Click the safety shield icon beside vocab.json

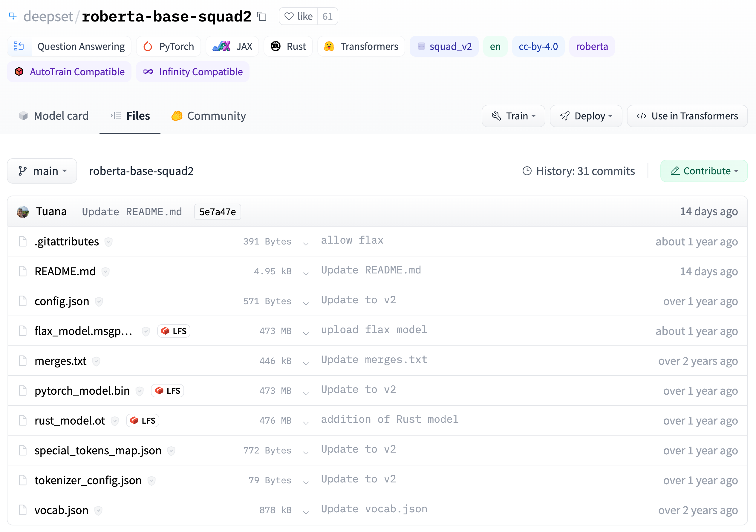coord(98,511)
